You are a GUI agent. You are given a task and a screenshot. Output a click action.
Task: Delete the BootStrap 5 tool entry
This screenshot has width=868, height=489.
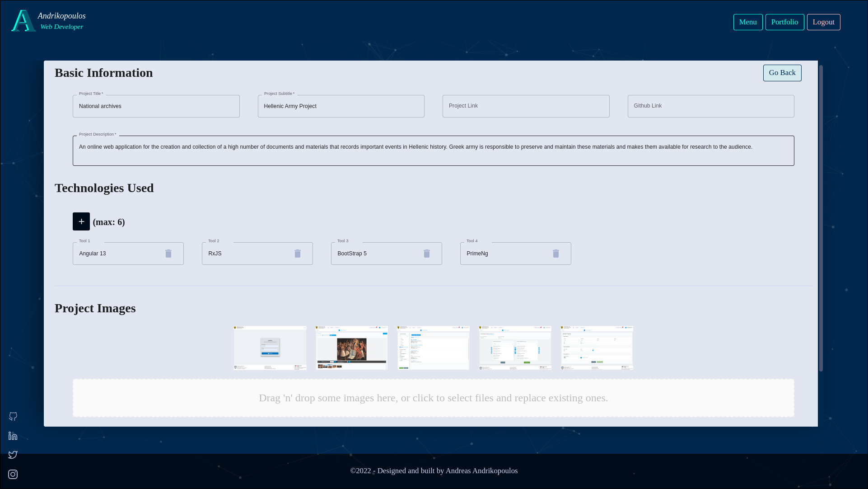427,254
